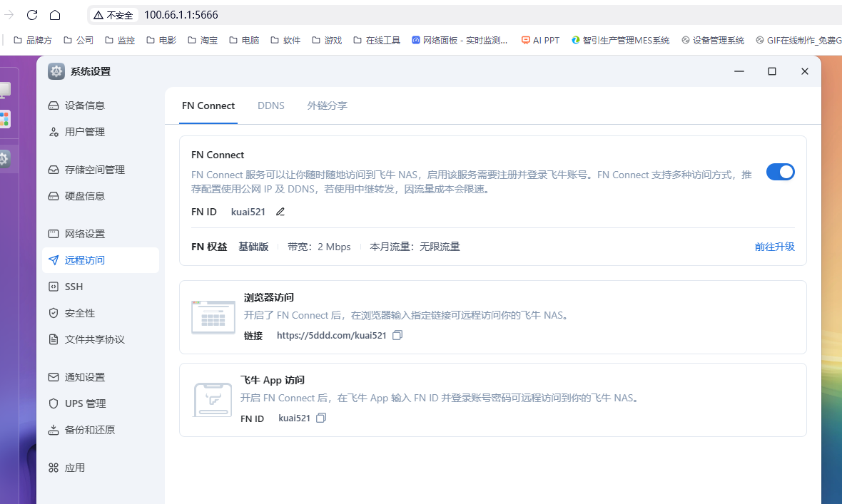Viewport: 842px width, 504px height.
Task: Click the desktop settings gear on left edge
Action: 4,159
